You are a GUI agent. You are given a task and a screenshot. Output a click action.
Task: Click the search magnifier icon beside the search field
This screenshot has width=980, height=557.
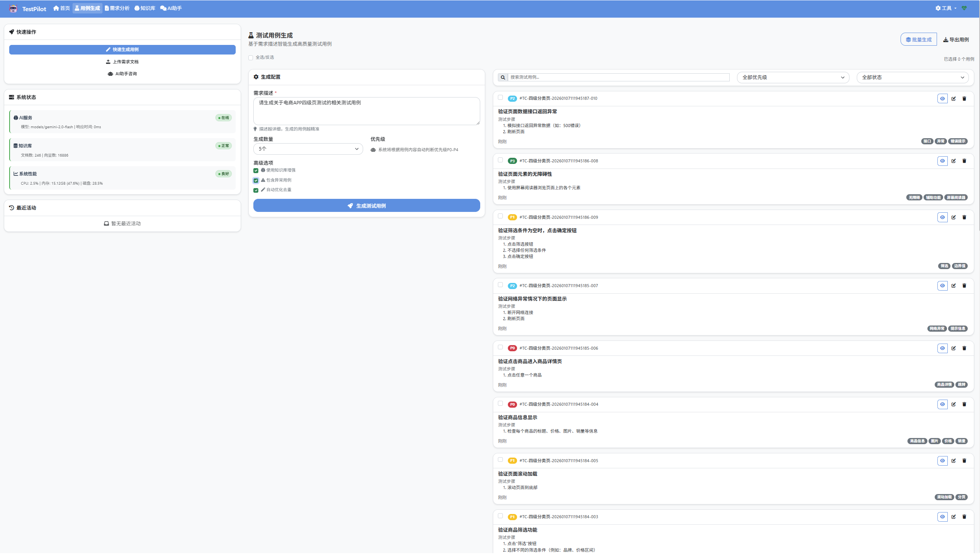pyautogui.click(x=502, y=78)
